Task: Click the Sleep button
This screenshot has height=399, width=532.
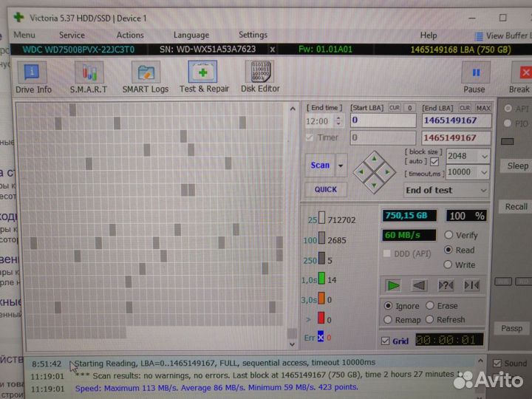Action: [517, 166]
